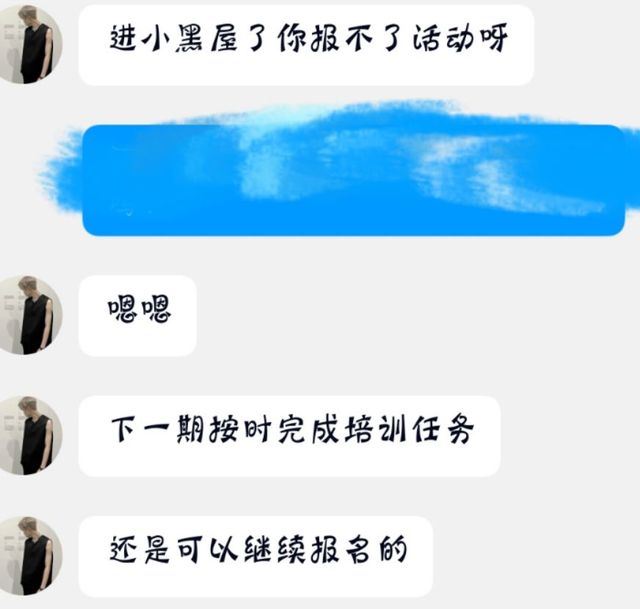Tap the 下一期按时完成培训任务 message bubble
Screen dimensions: 640x609
coord(289,436)
